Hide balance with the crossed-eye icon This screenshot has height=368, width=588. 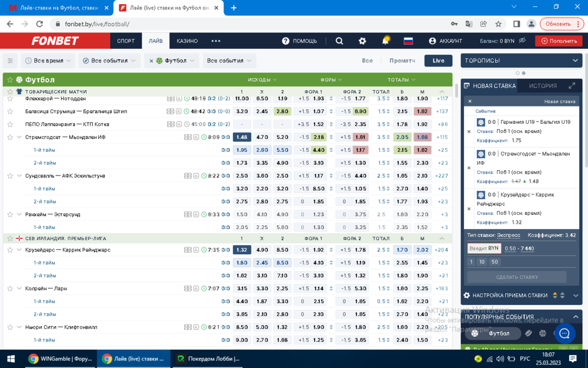[522, 41]
